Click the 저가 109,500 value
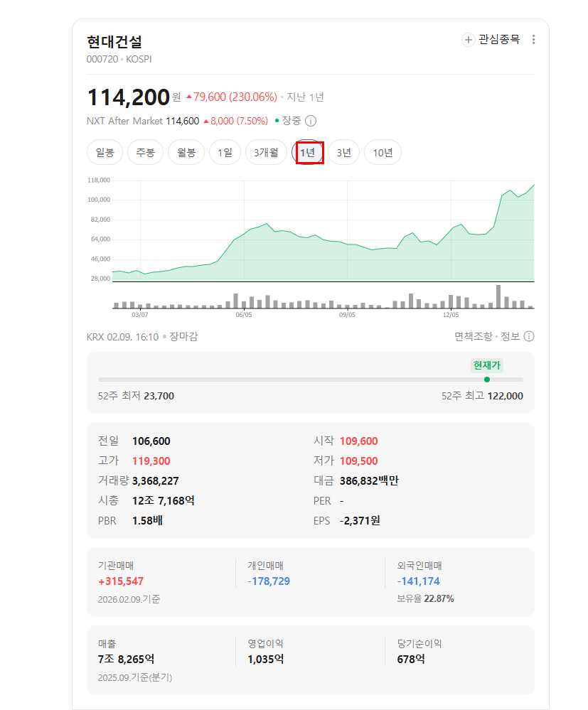588x710 pixels. tap(359, 461)
